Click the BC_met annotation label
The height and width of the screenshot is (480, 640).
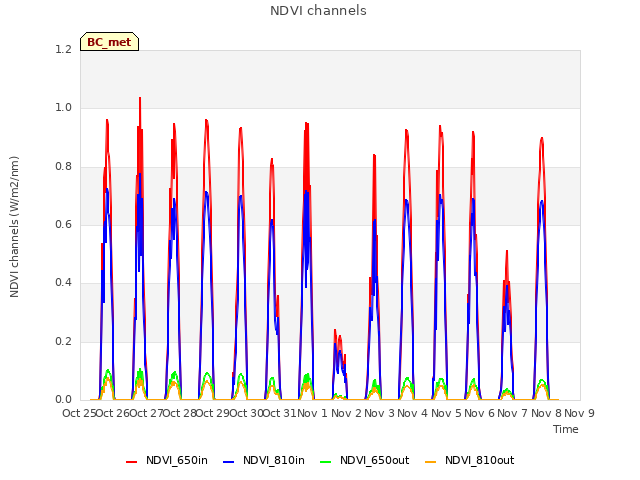point(109,42)
